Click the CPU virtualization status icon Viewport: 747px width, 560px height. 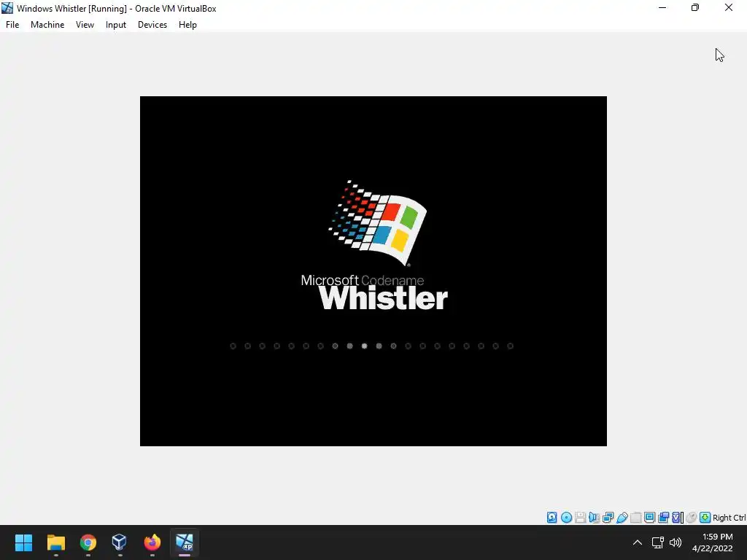tap(678, 517)
